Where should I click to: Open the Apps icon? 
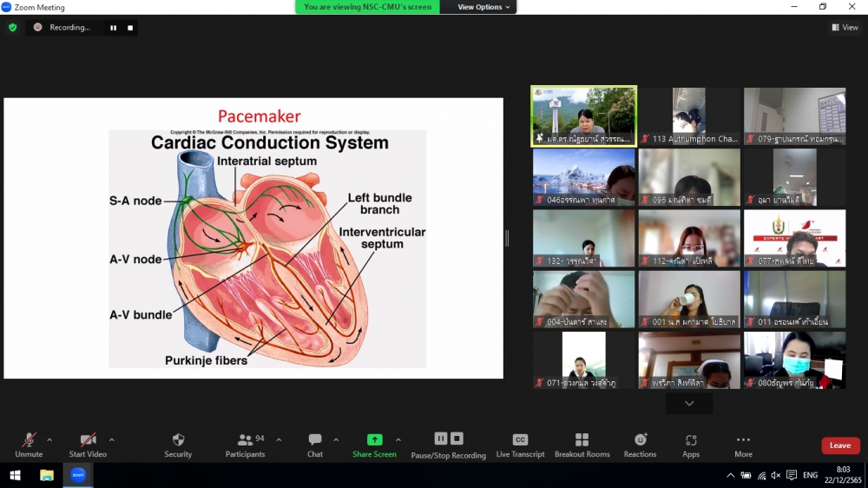(x=691, y=440)
